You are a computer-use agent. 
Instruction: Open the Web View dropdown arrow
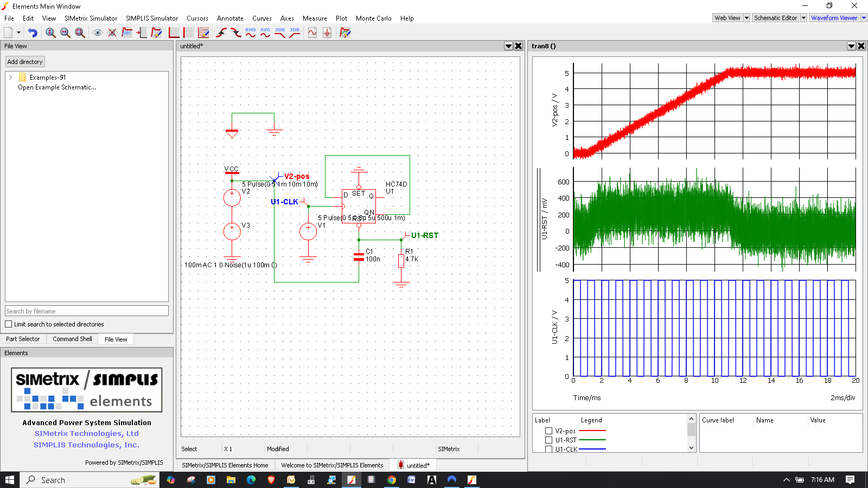(x=746, y=18)
